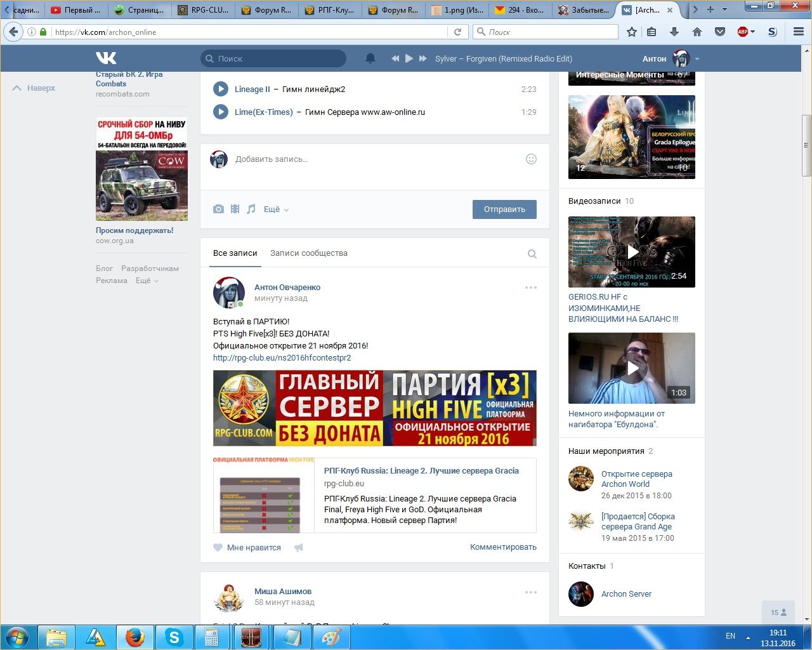Viewport: 812px width, 650px height.
Task: Open bookmarks list toolbar icon
Action: (x=652, y=32)
